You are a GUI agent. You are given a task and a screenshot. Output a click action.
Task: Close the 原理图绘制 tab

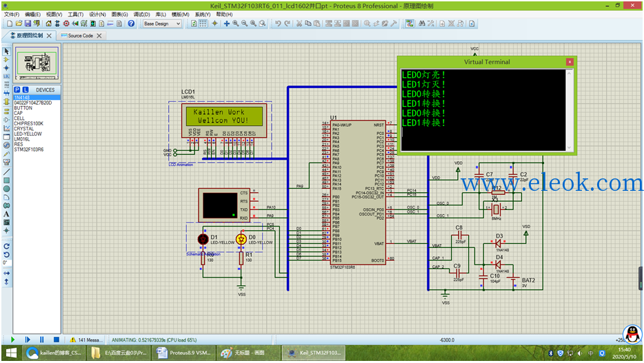click(49, 36)
